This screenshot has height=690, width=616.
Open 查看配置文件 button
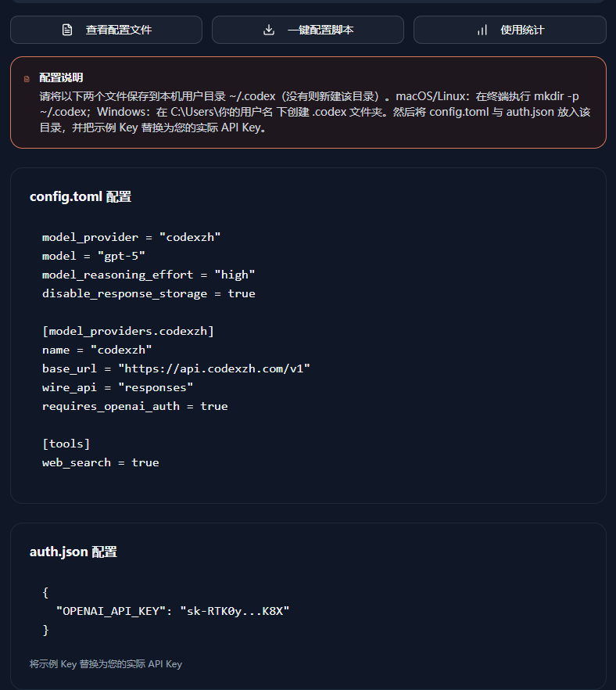tap(106, 30)
